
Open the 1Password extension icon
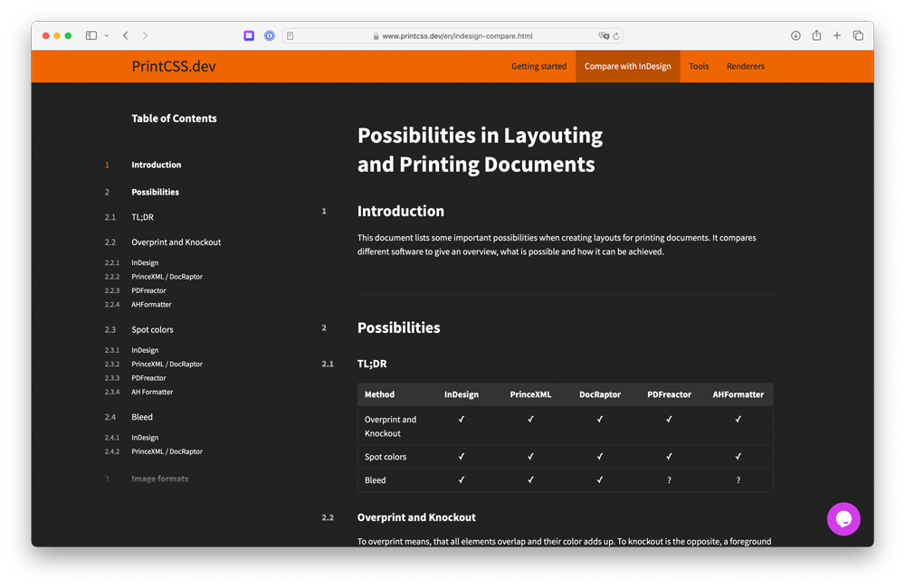coord(270,36)
